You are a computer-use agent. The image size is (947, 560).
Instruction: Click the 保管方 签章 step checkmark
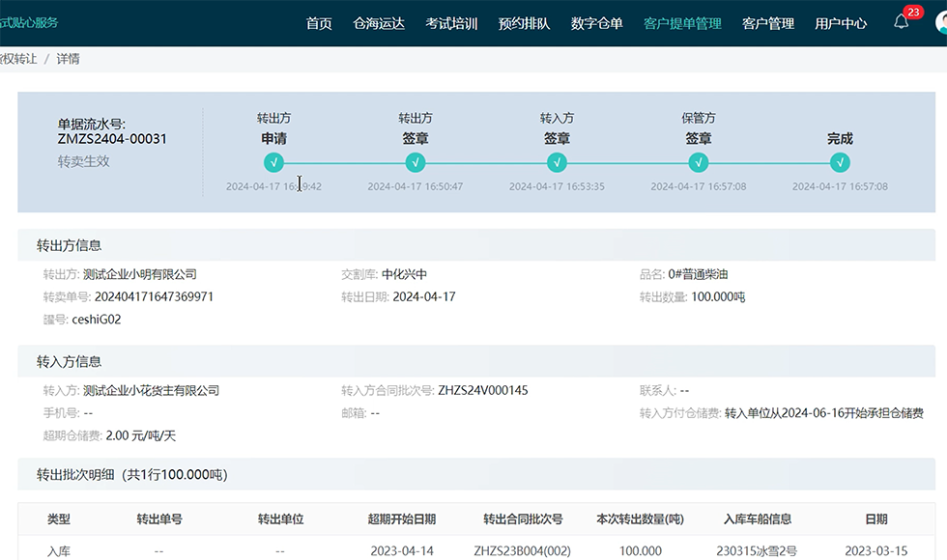tap(699, 163)
